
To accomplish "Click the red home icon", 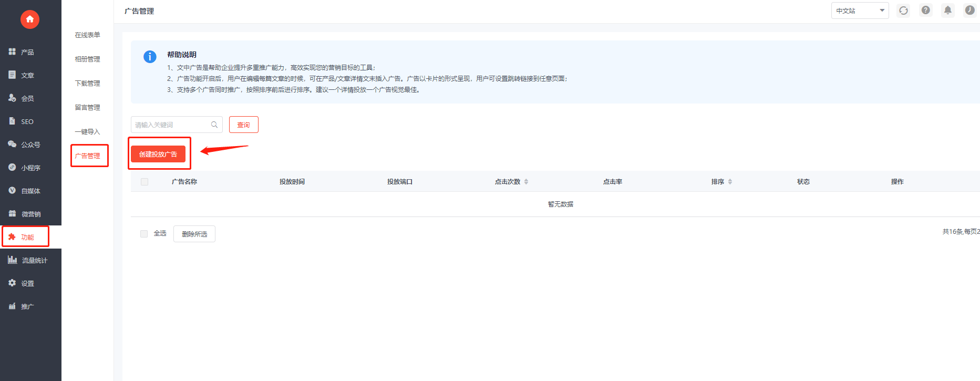I will [x=30, y=19].
